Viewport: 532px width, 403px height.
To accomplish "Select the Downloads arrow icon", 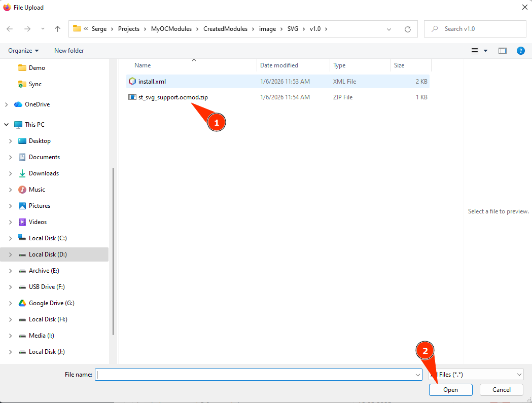I will coord(22,173).
